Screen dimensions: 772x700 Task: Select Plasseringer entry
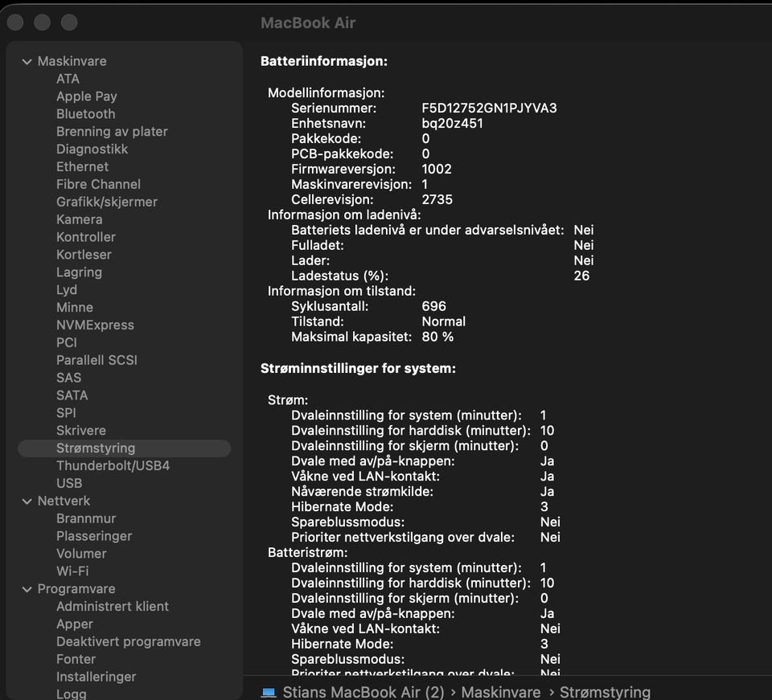point(94,536)
